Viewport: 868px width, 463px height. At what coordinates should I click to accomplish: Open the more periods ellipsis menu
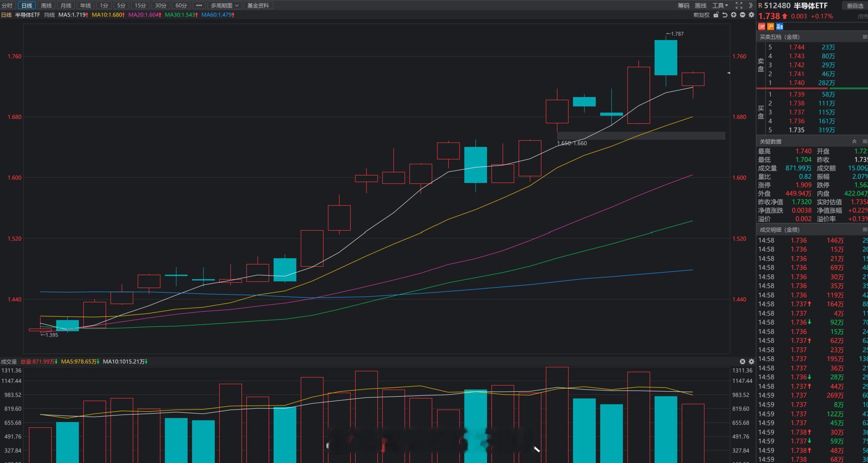coord(199,5)
